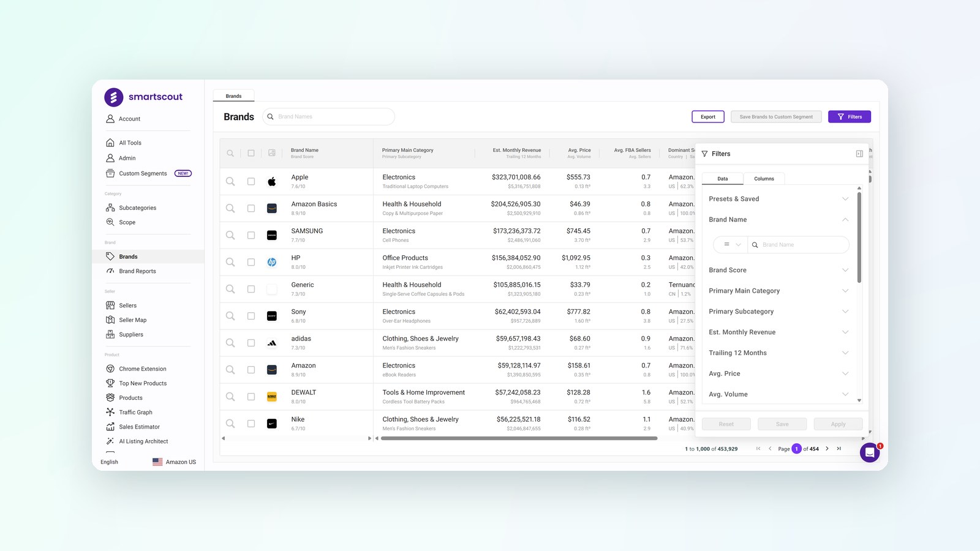
Task: Click the Apply filters button
Action: pos(838,424)
